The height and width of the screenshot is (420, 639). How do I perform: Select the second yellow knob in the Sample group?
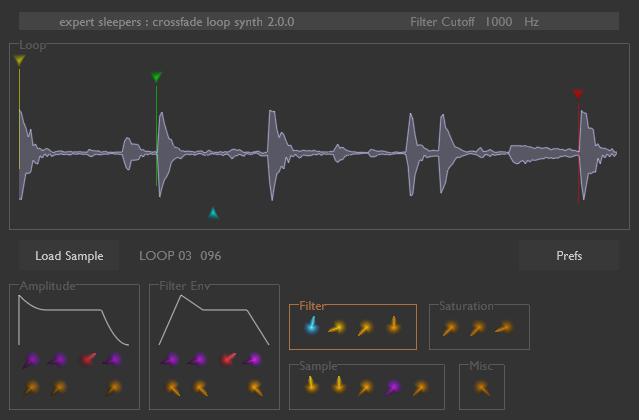point(339,385)
